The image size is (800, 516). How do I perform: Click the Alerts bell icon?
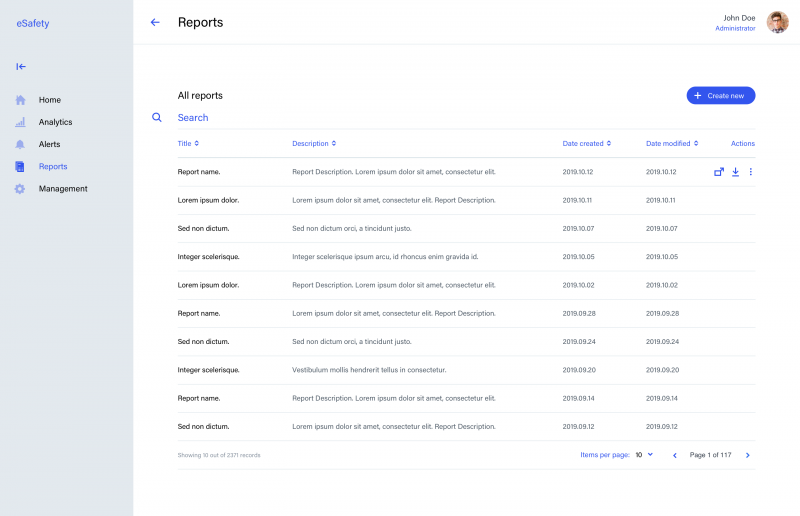[x=20, y=144]
